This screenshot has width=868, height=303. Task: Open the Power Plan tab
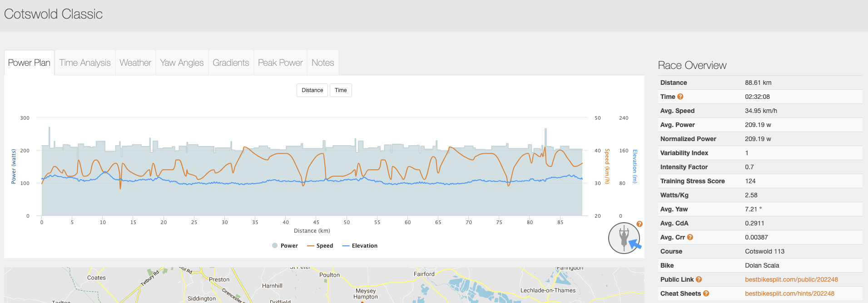tap(29, 63)
